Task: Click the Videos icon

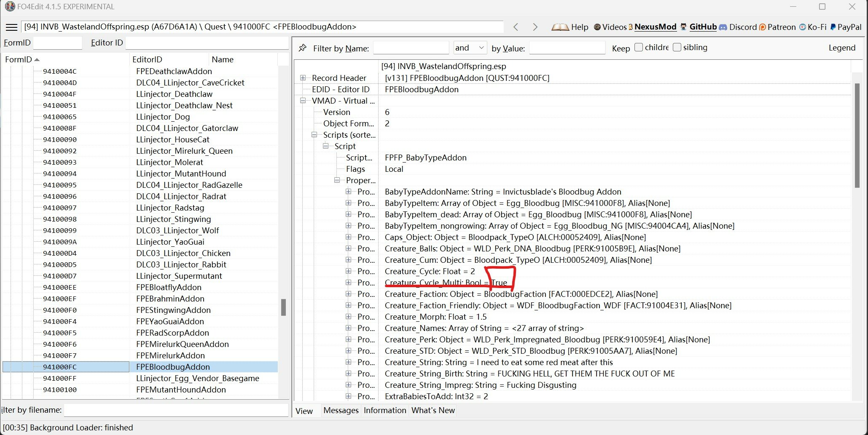Action: point(598,27)
